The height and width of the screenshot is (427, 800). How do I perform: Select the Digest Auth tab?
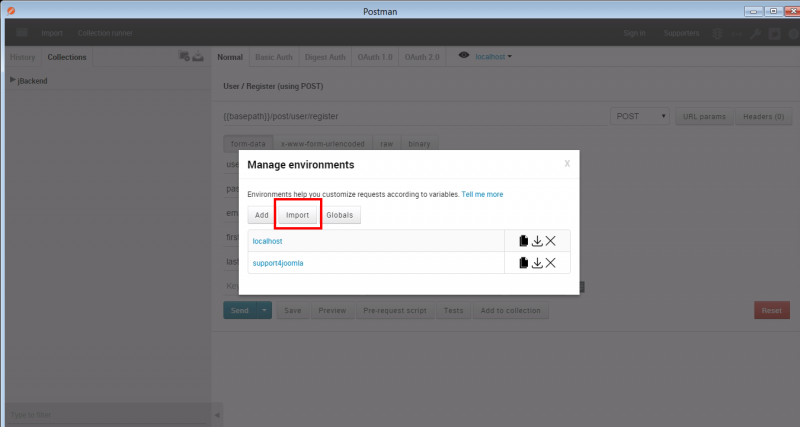point(325,57)
